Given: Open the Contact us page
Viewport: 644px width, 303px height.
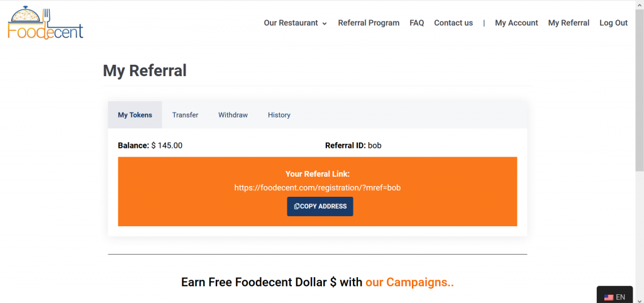Looking at the screenshot, I should pyautogui.click(x=453, y=23).
